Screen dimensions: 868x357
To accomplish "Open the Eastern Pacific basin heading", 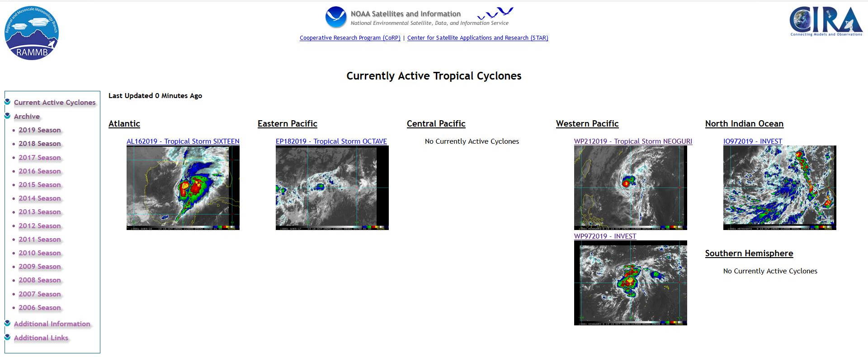I will click(288, 124).
